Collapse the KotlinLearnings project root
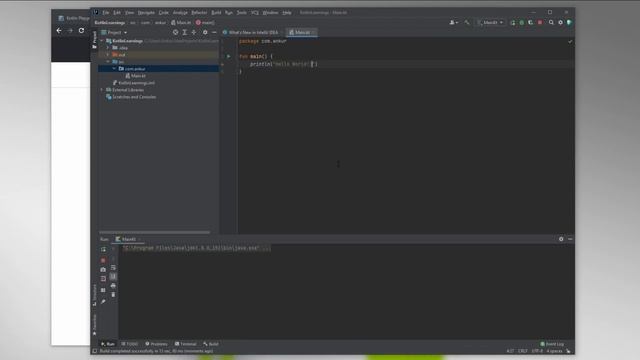Screen dimensions: 640x360 pos(102,41)
